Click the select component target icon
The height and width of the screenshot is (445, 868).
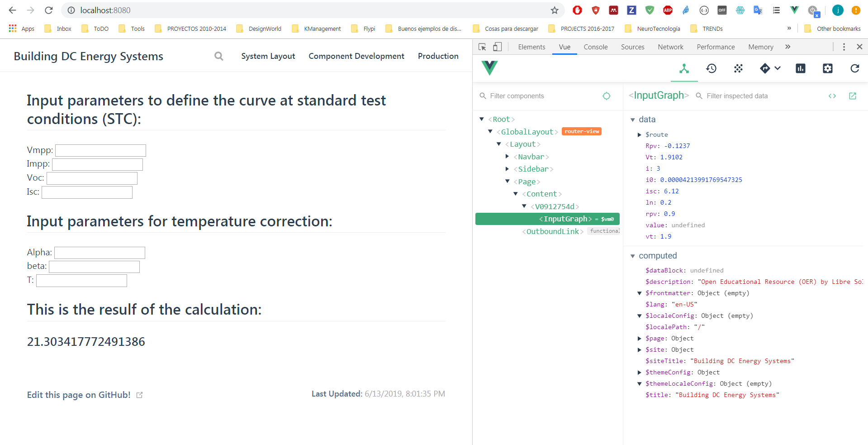607,96
